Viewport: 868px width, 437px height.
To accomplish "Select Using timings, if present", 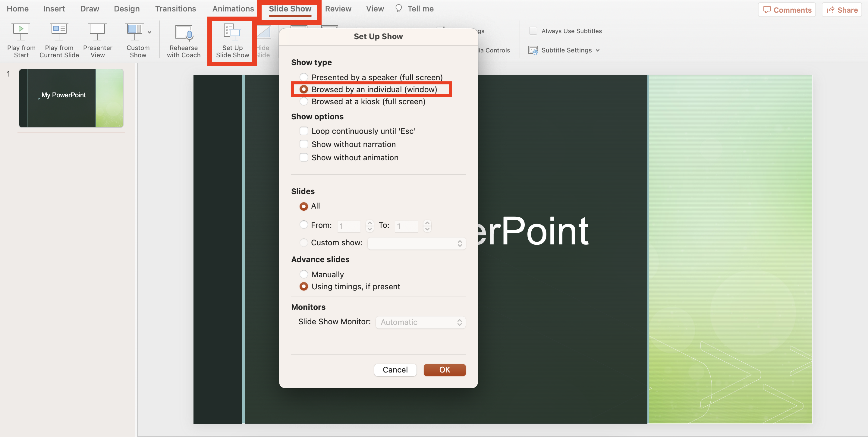I will tap(303, 286).
